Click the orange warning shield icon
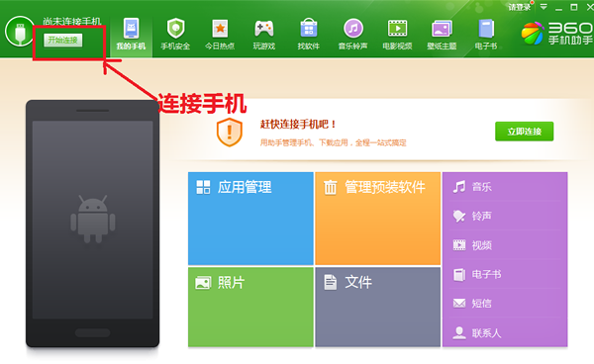This screenshot has width=594, height=364. coord(230,133)
